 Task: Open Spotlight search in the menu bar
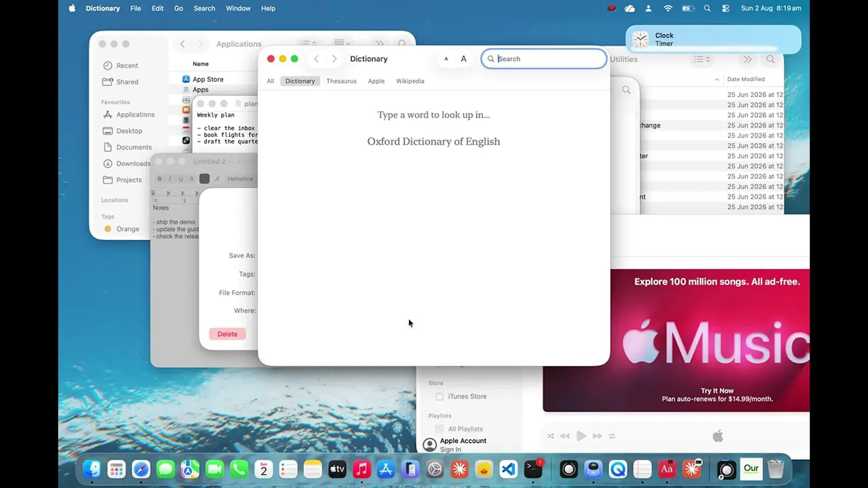707,8
